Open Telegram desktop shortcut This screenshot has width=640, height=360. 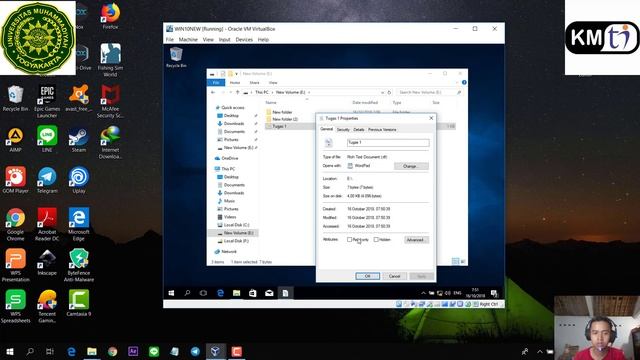(x=47, y=180)
